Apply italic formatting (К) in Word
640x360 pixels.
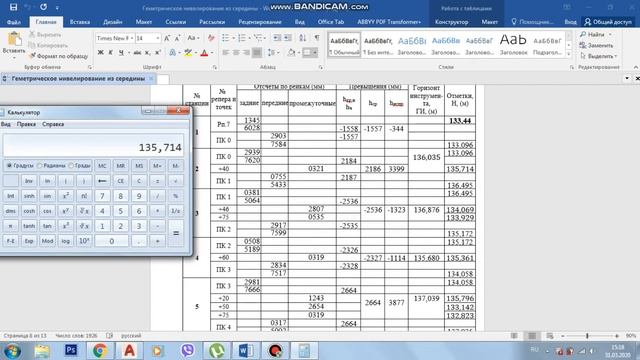[111, 53]
